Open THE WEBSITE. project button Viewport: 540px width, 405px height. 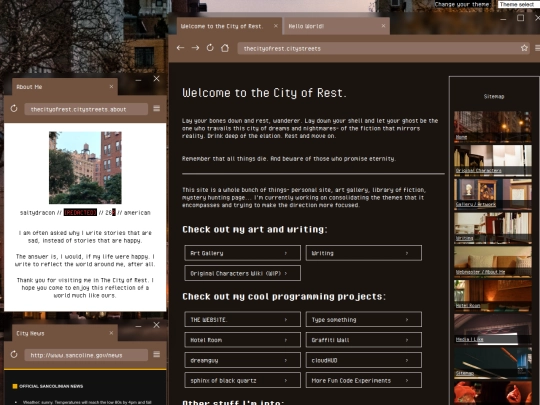[x=242, y=320]
